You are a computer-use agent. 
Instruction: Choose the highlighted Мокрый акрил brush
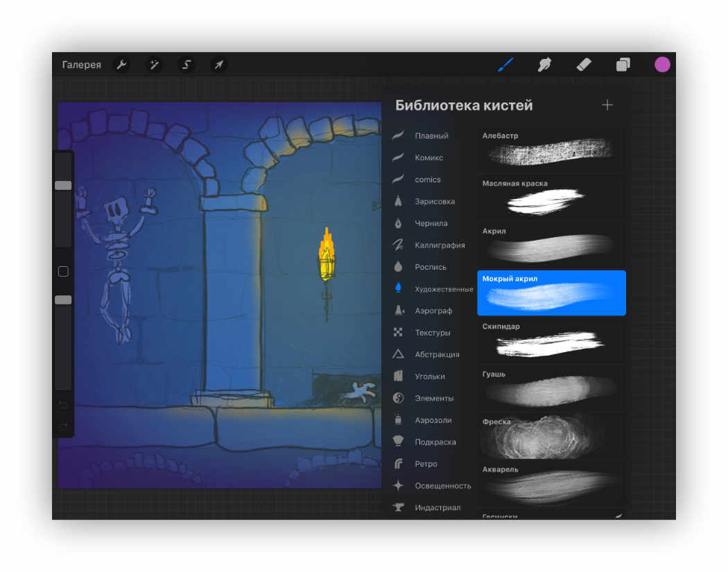tap(552, 293)
